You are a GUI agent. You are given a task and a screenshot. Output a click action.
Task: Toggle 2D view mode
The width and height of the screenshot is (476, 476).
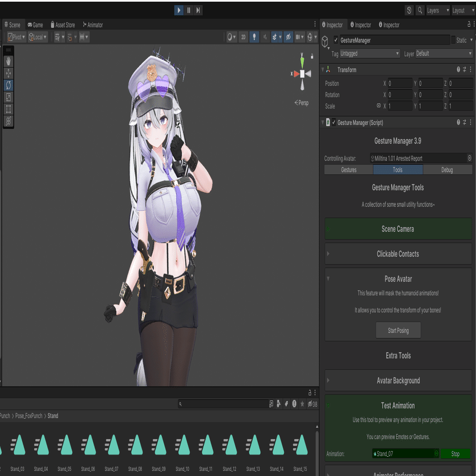(243, 37)
